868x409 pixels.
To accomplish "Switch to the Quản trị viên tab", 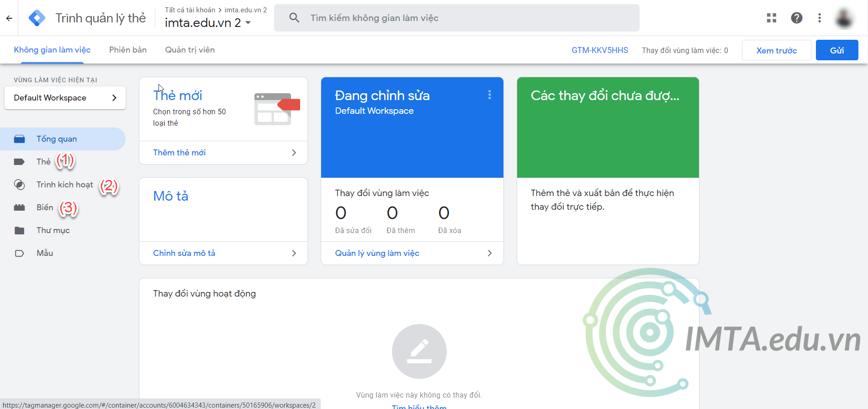I will click(190, 50).
